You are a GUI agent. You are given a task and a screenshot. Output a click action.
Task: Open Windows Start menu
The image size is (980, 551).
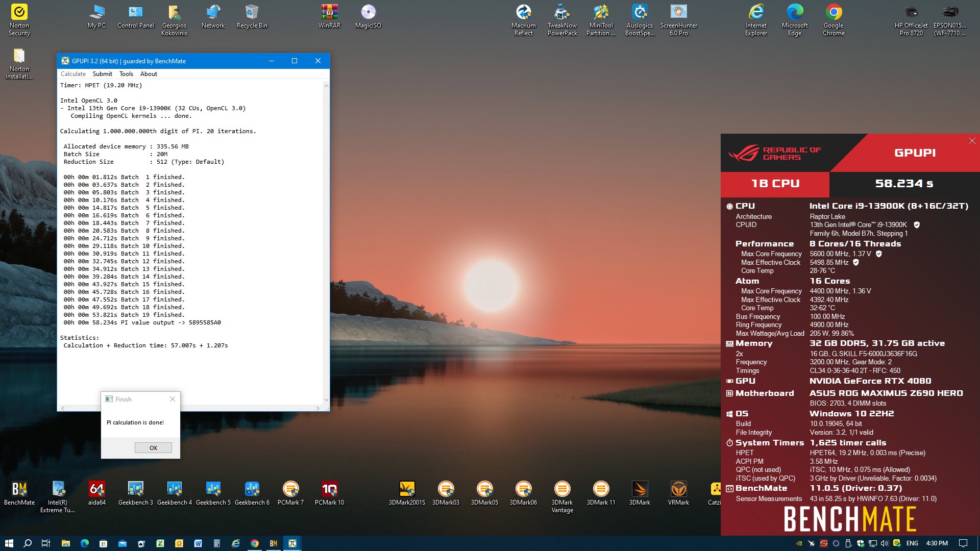[9, 543]
